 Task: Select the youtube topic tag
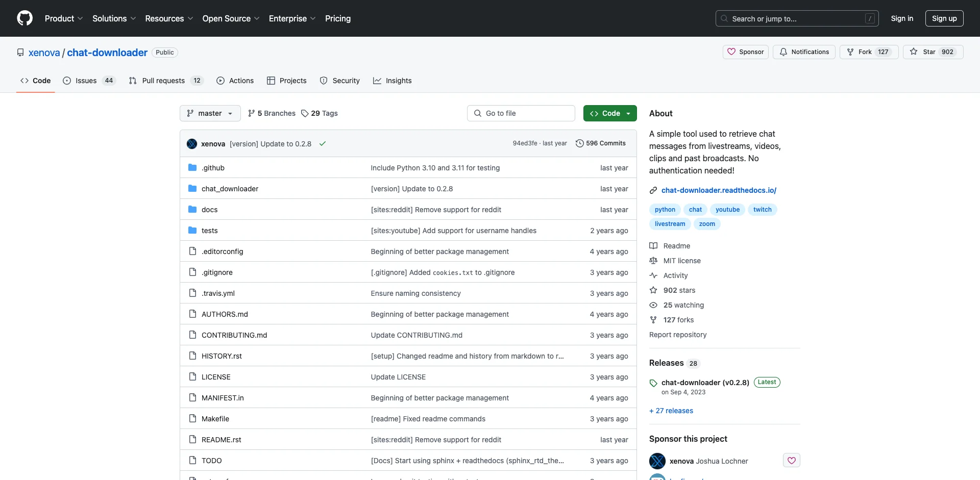727,210
